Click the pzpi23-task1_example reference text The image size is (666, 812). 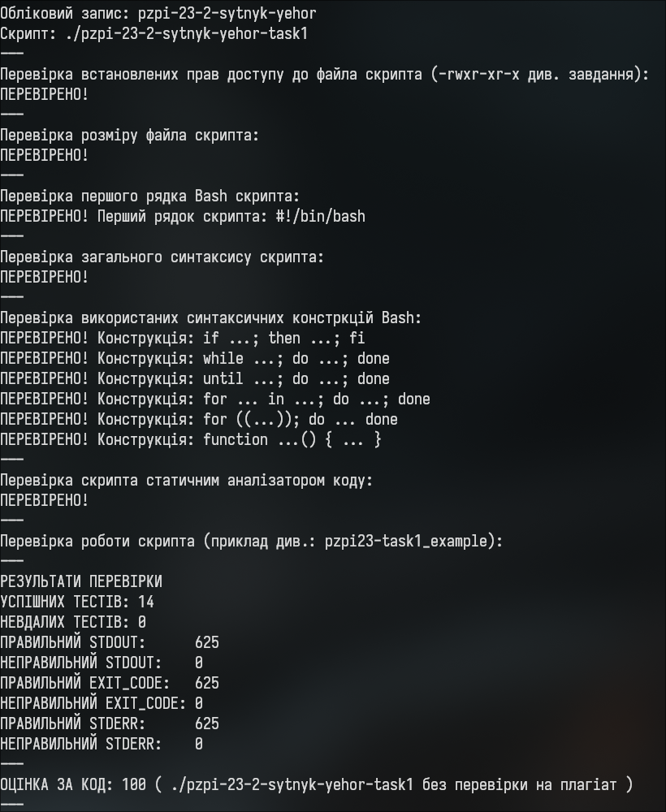pyautogui.click(x=406, y=542)
